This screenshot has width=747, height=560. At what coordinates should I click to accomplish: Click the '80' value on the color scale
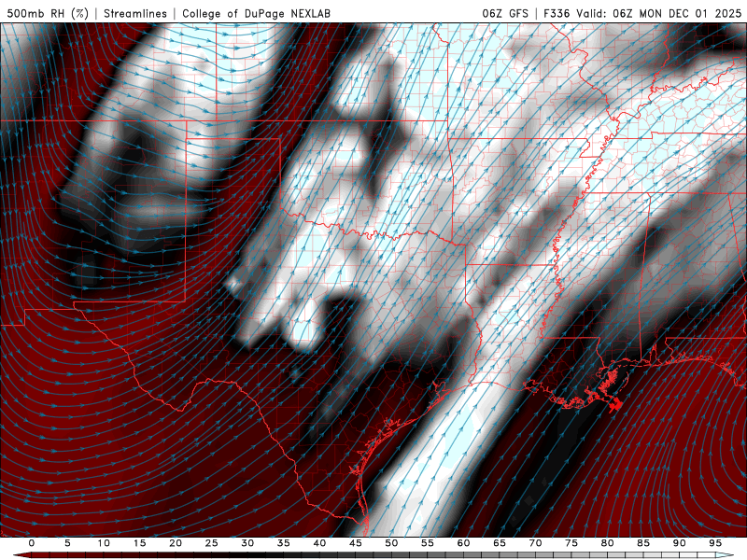608,543
